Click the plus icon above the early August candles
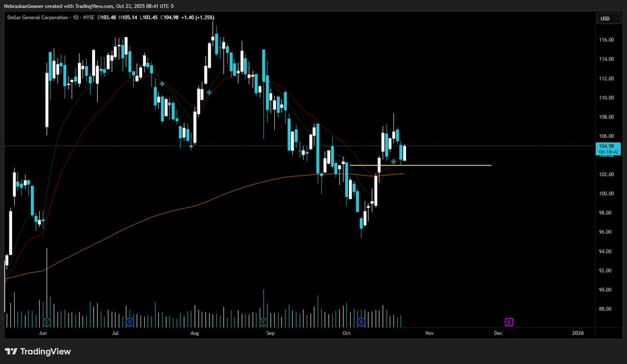This screenshot has width=627, height=364. point(209,92)
